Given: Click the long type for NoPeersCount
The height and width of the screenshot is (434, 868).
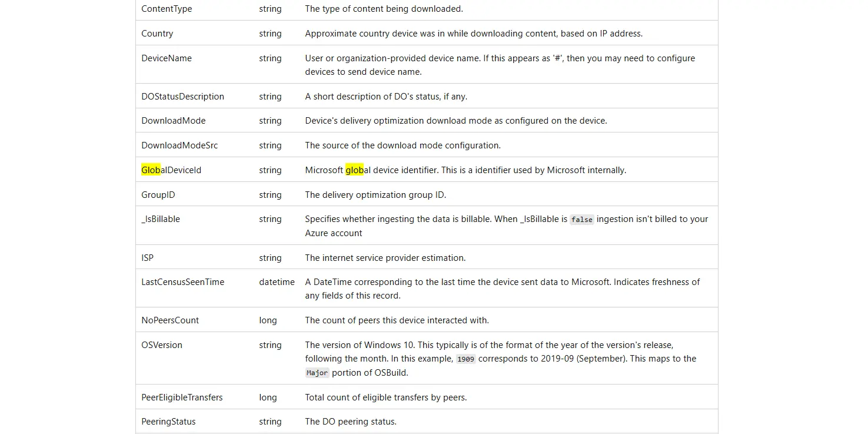Looking at the screenshot, I should pos(268,320).
